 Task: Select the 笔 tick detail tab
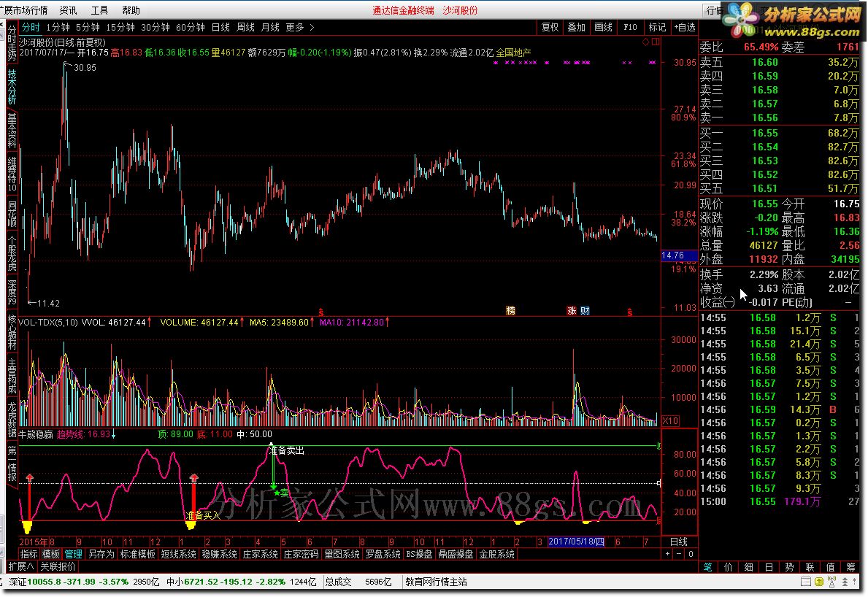pyautogui.click(x=708, y=566)
